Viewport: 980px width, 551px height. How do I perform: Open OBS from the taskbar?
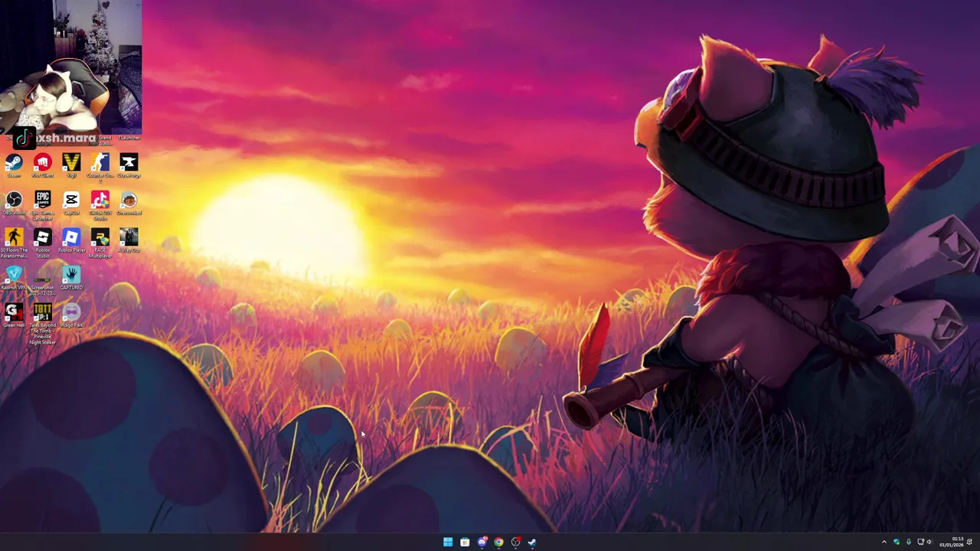click(515, 542)
